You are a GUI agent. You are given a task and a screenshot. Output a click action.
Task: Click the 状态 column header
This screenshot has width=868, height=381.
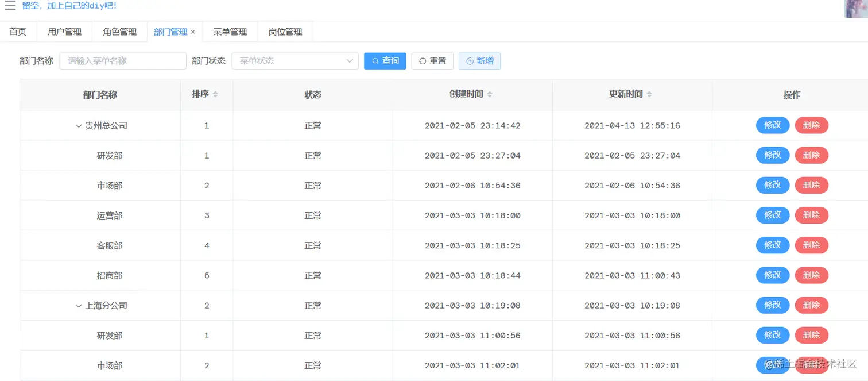[313, 95]
